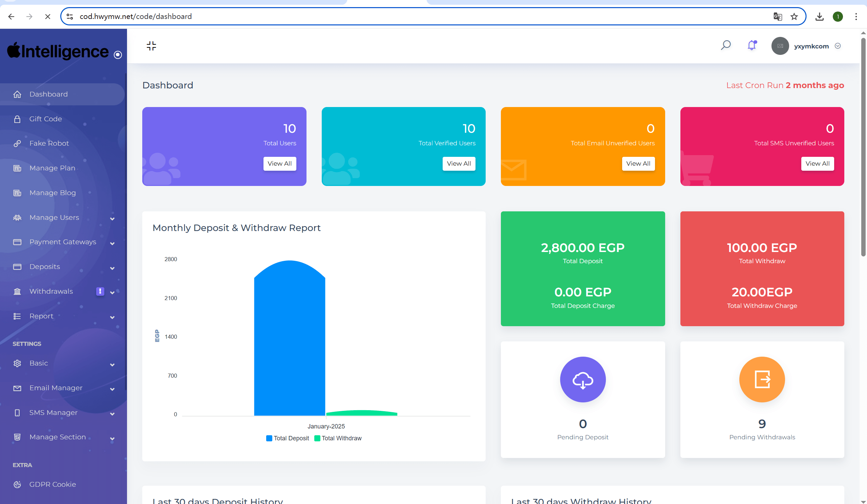Click the blue Total Deposit bar in chart
Screen dimensions: 867x504
pyautogui.click(x=289, y=339)
